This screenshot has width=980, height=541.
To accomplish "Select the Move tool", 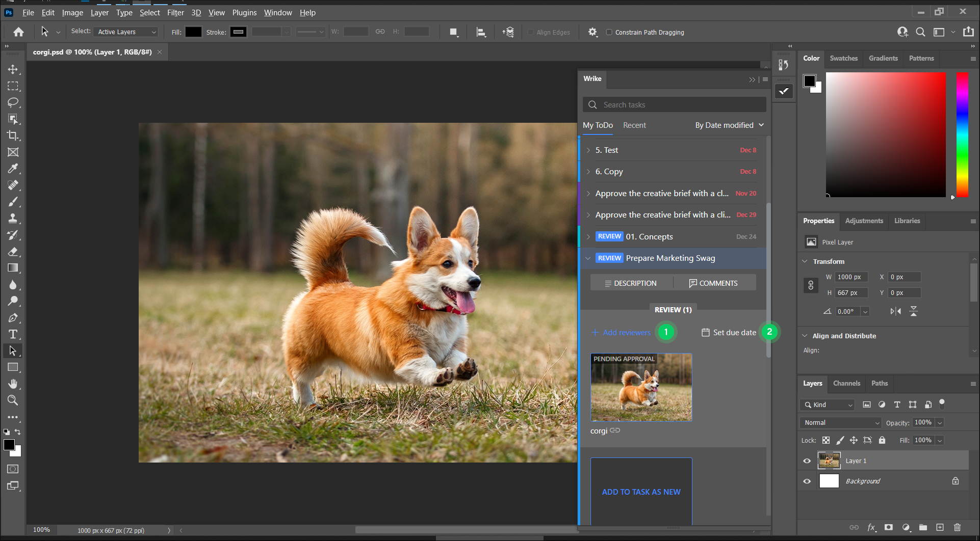I will tap(14, 69).
